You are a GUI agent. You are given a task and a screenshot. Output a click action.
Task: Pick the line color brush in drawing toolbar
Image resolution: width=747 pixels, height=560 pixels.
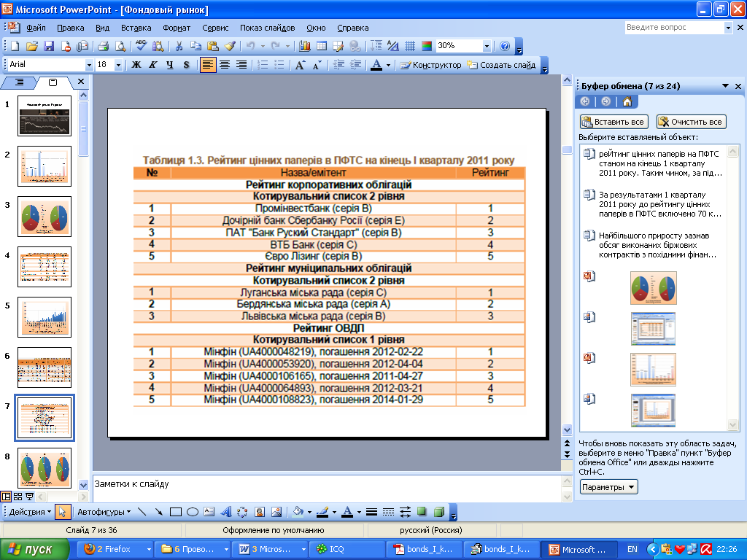click(323, 512)
